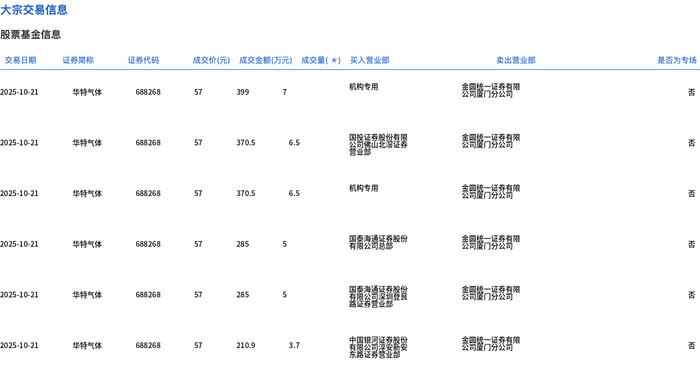700x374 pixels.
Task: Click code 688268 in the 210.9 row
Action: click(148, 345)
